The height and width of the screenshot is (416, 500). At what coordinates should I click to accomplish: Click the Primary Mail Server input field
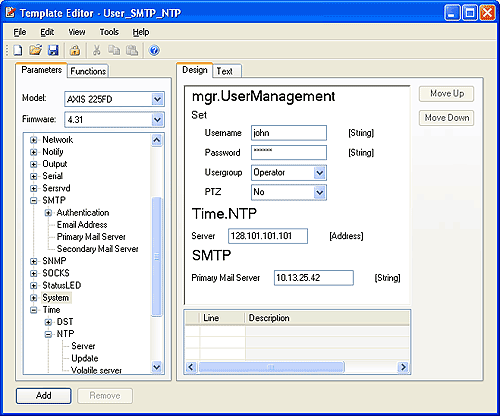[x=314, y=278]
